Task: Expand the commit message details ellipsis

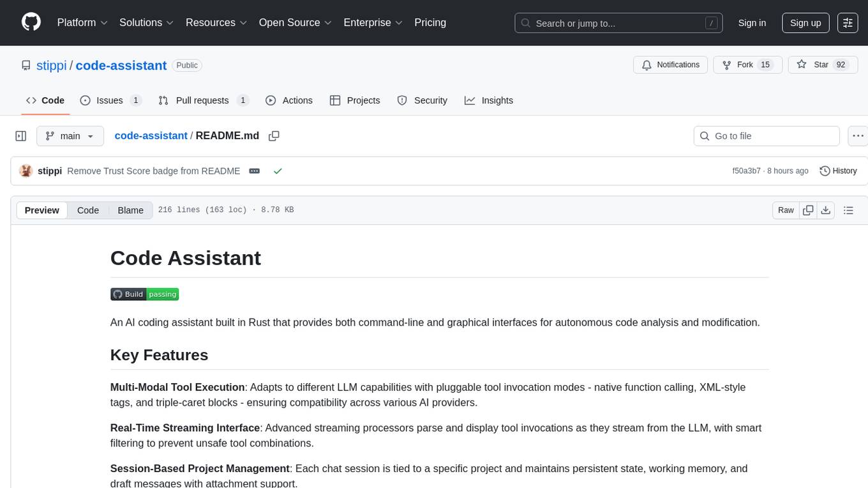Action: pyautogui.click(x=254, y=171)
